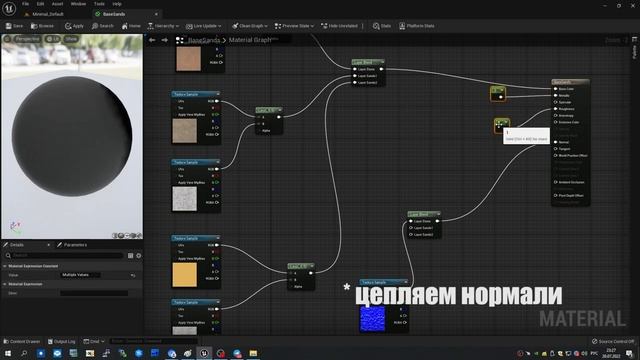Open the viewport options hamburger menu
Image resolution: width=640 pixels, height=360 pixels.
point(7,39)
